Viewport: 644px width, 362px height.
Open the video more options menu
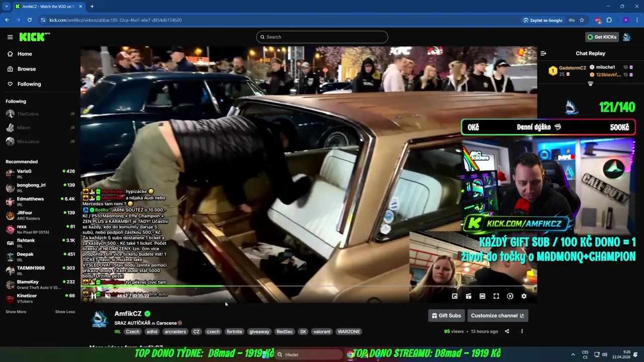[522, 331]
